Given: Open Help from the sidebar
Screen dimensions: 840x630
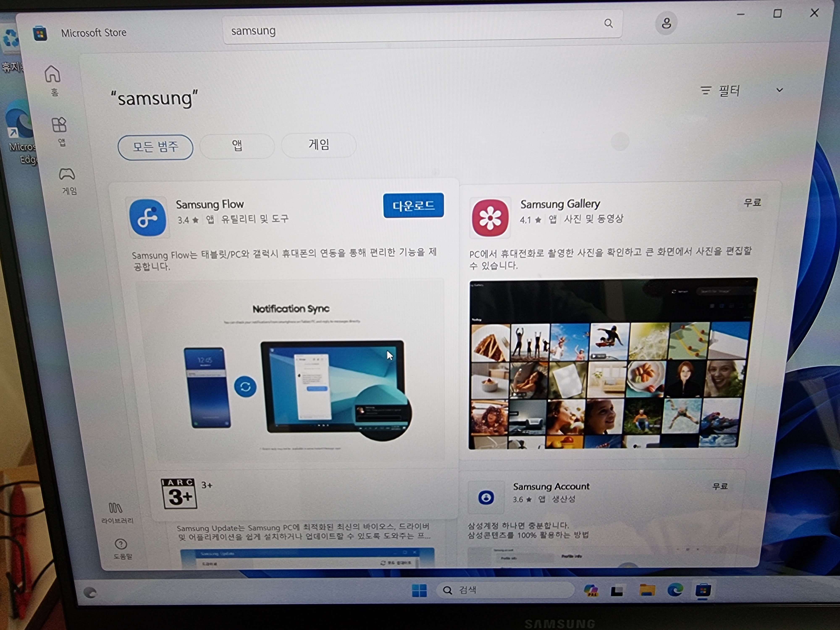Looking at the screenshot, I should 121,545.
